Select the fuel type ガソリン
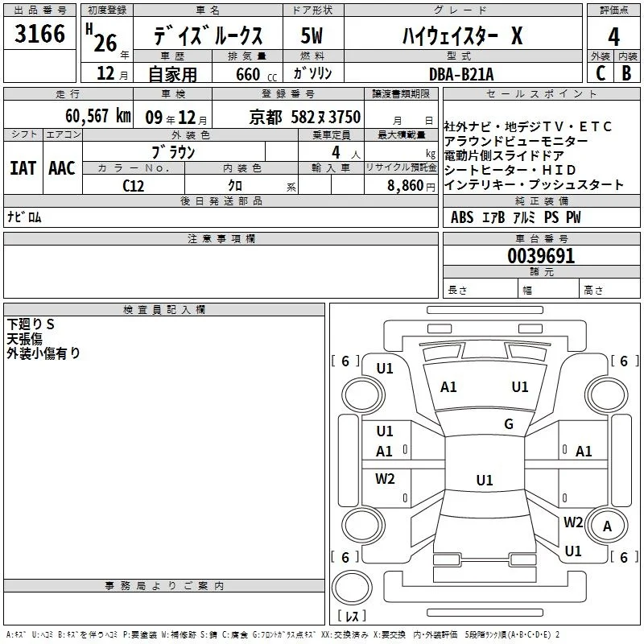 pyautogui.click(x=312, y=73)
